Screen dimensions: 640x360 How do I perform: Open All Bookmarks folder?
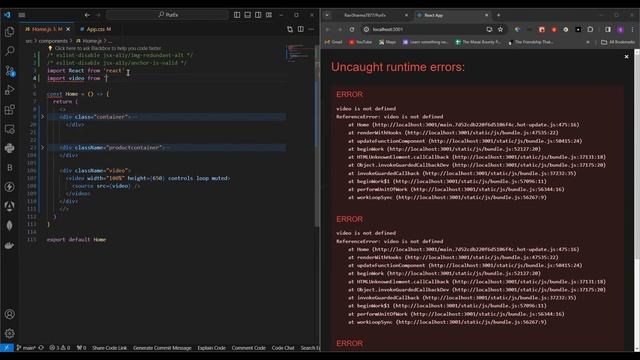[x=618, y=42]
